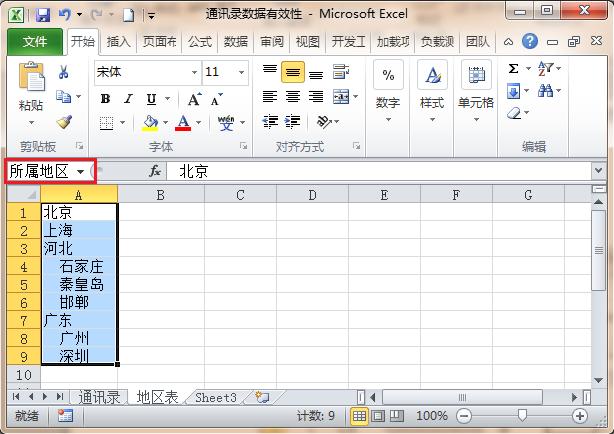Screen dimensions: 614x434
Task: Switch to the 审阅 Review tab
Action: (x=272, y=41)
